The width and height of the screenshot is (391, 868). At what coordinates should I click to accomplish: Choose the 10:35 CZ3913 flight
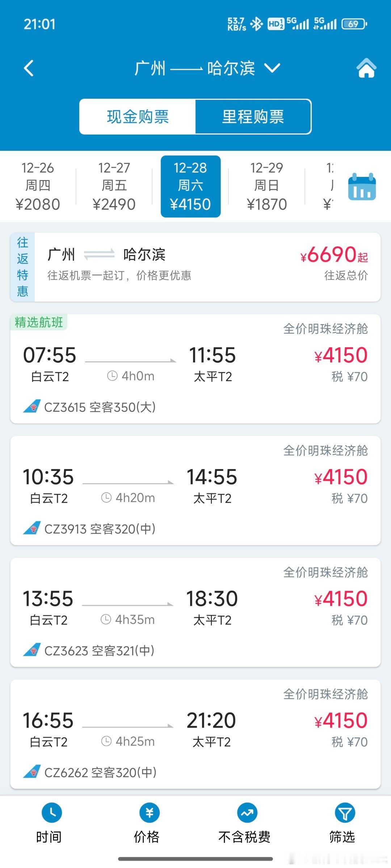click(195, 490)
